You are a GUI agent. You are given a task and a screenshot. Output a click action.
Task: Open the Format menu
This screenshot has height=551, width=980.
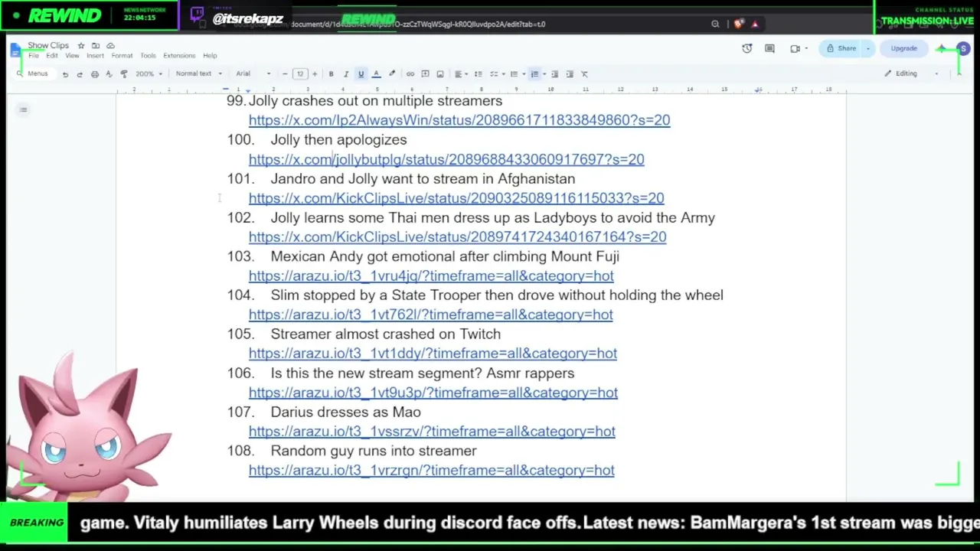(122, 56)
